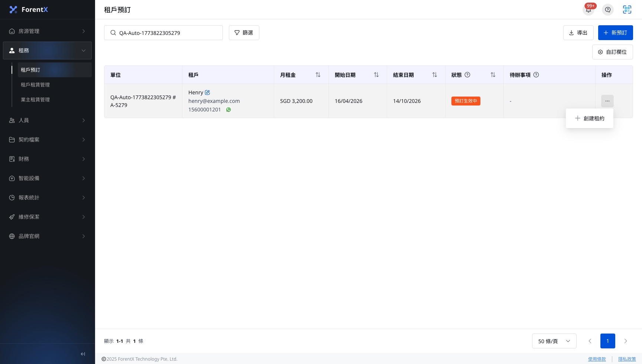Image resolution: width=642 pixels, height=364 pixels.
Task: Open the help question mark icon
Action: (x=608, y=10)
